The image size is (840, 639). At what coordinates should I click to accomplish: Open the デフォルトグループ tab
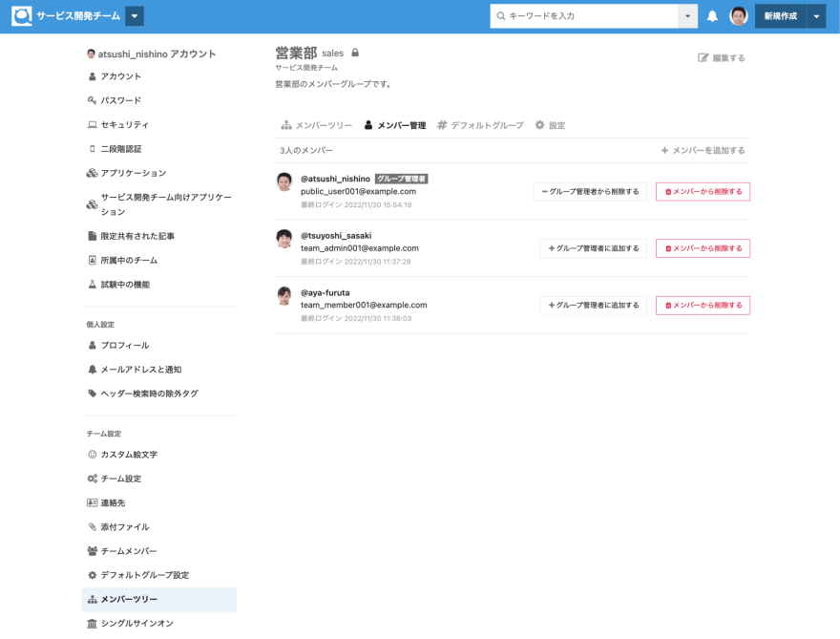pyautogui.click(x=480, y=125)
